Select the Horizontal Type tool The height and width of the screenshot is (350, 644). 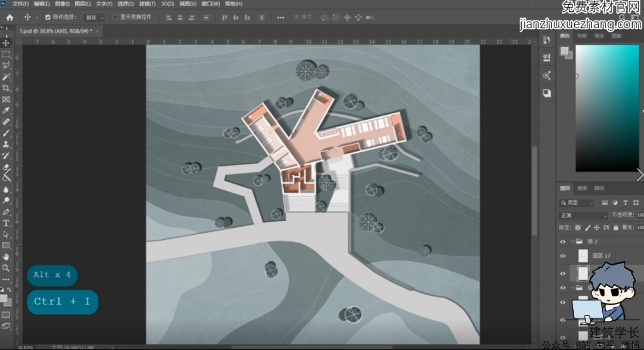click(x=6, y=223)
